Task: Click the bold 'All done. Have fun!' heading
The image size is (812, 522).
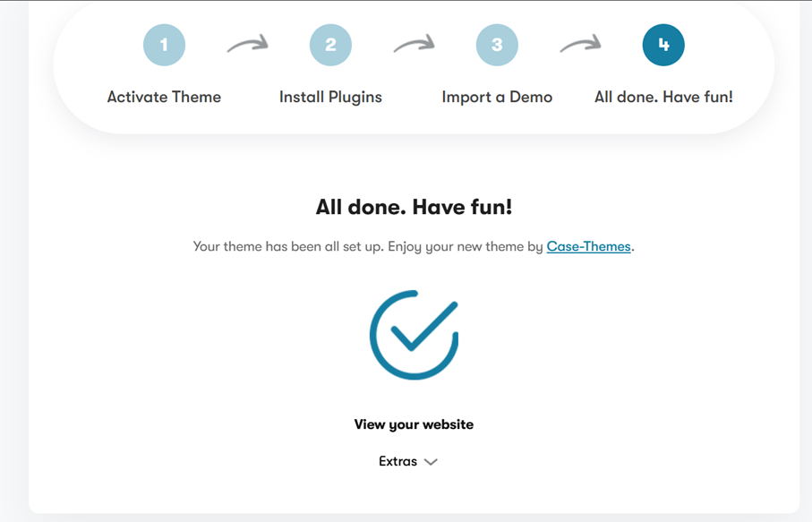Action: (414, 207)
